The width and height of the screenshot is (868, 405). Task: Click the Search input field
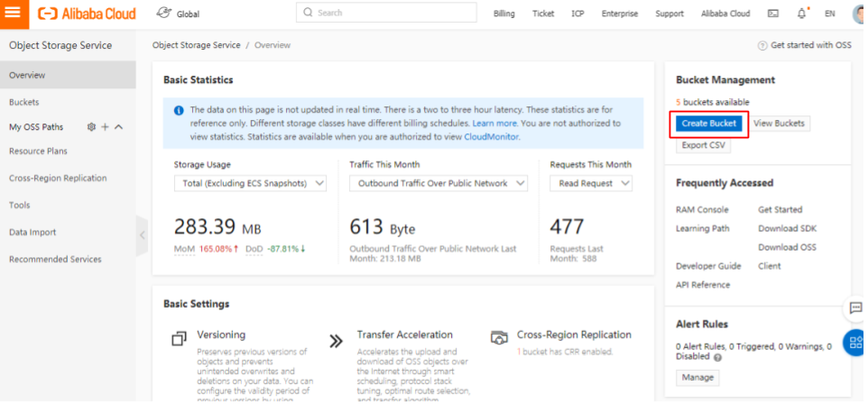[386, 13]
